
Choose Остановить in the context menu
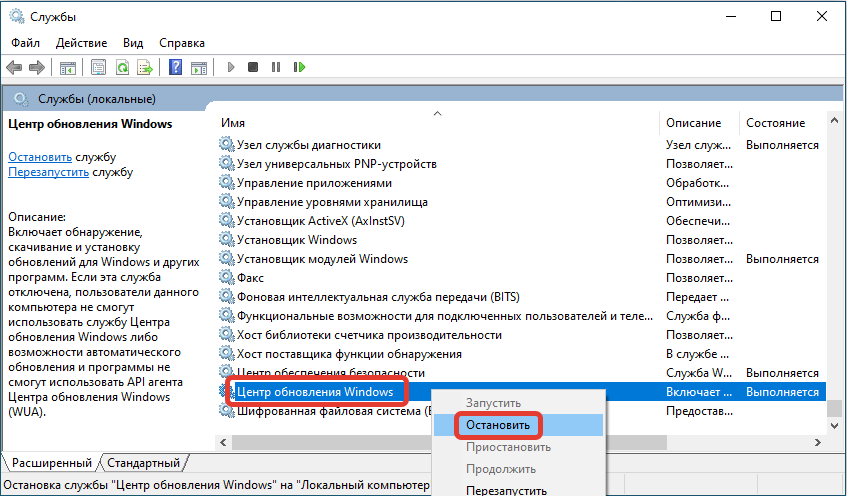click(x=500, y=424)
